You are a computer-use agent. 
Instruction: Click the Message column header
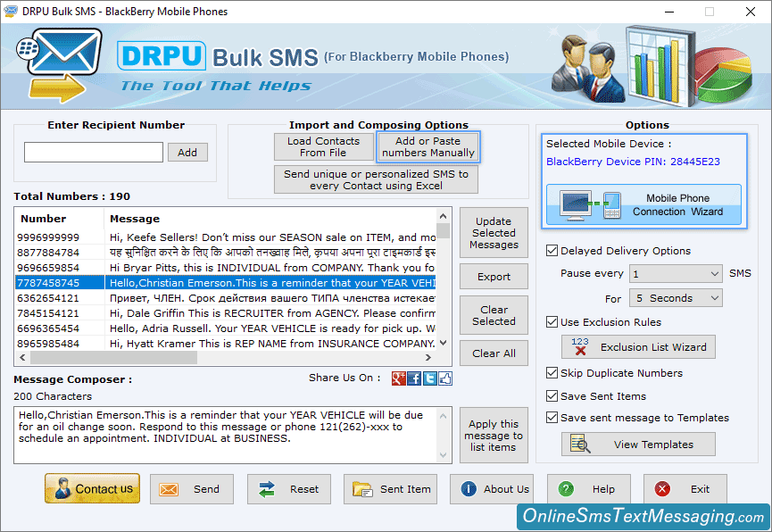point(270,218)
